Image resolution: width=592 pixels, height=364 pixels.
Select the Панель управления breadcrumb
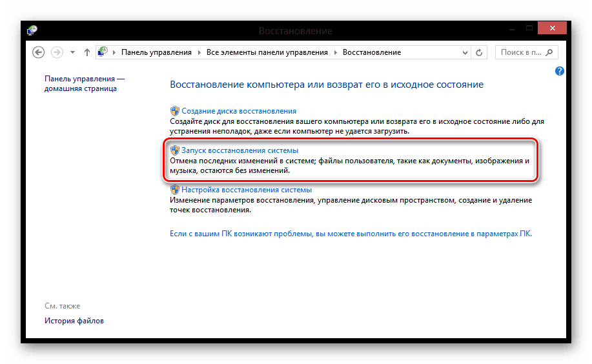coord(156,52)
